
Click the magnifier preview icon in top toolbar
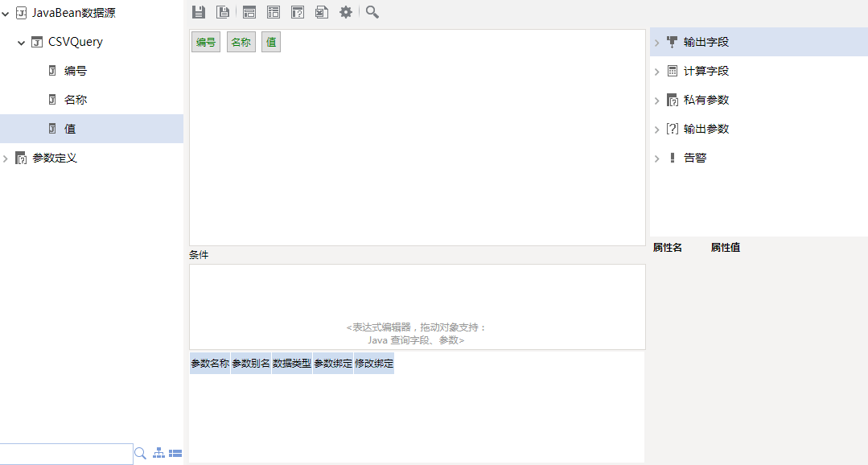[x=372, y=11]
